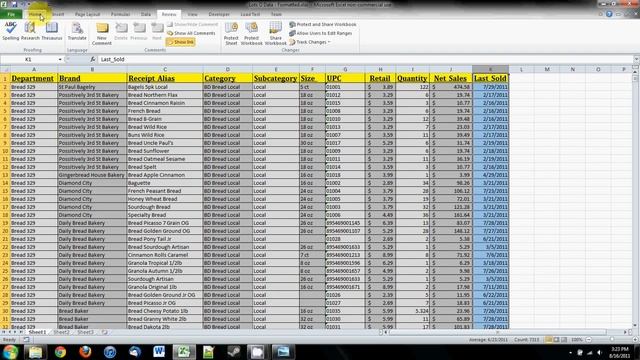Switch to Normal view in status bar
This screenshot has width=640, height=360.
(549, 340)
